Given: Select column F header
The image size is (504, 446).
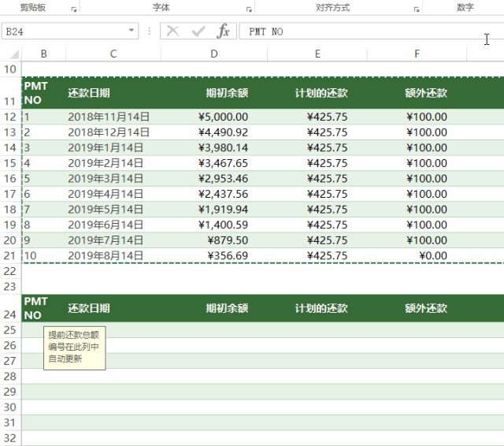Looking at the screenshot, I should pyautogui.click(x=417, y=54).
